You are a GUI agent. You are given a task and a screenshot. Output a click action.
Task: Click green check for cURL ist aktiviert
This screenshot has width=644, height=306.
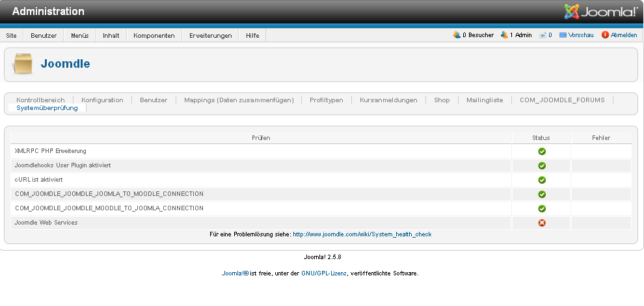(x=541, y=180)
